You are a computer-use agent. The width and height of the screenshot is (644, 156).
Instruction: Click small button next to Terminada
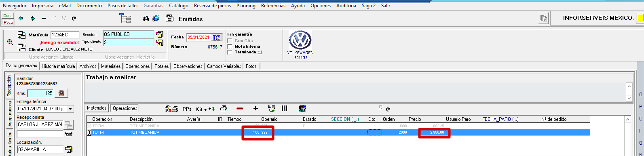[x=260, y=52]
